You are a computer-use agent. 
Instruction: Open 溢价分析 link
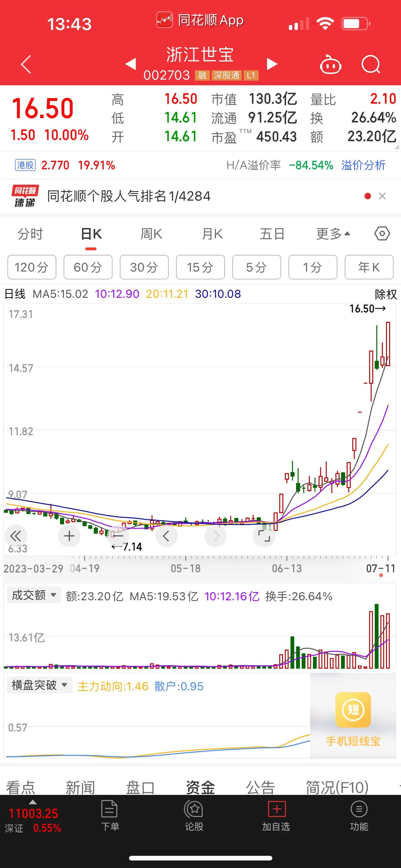coord(363,165)
